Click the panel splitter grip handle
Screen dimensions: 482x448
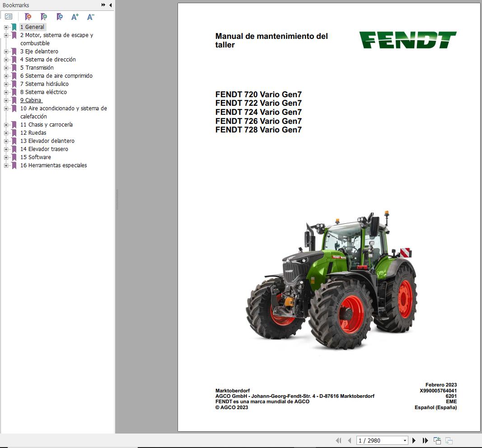[117, 199]
